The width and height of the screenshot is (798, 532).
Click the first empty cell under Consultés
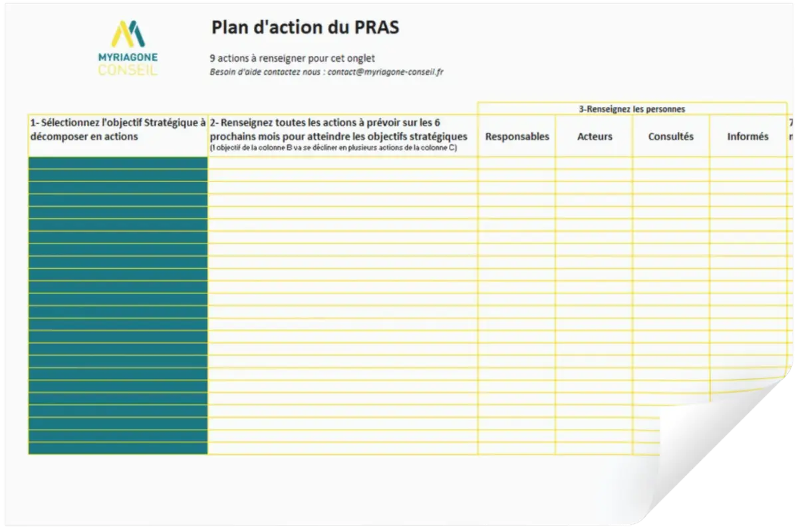pyautogui.click(x=671, y=163)
